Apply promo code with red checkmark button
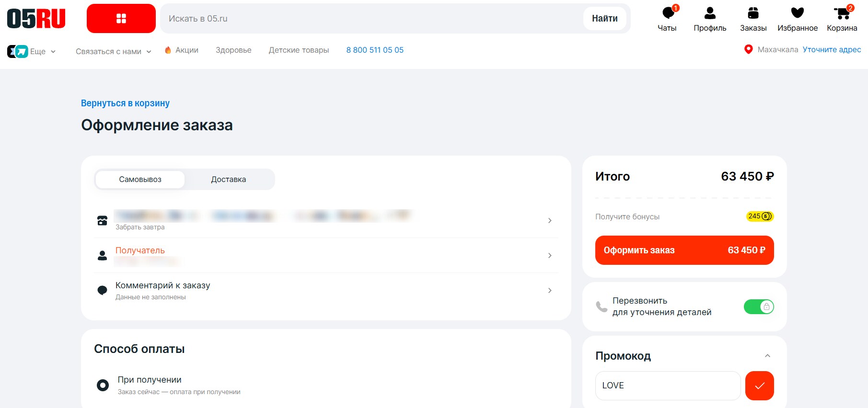 click(760, 385)
